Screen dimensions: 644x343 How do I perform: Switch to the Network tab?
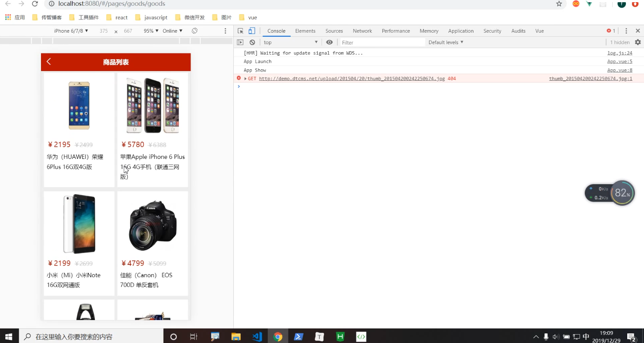(x=362, y=31)
